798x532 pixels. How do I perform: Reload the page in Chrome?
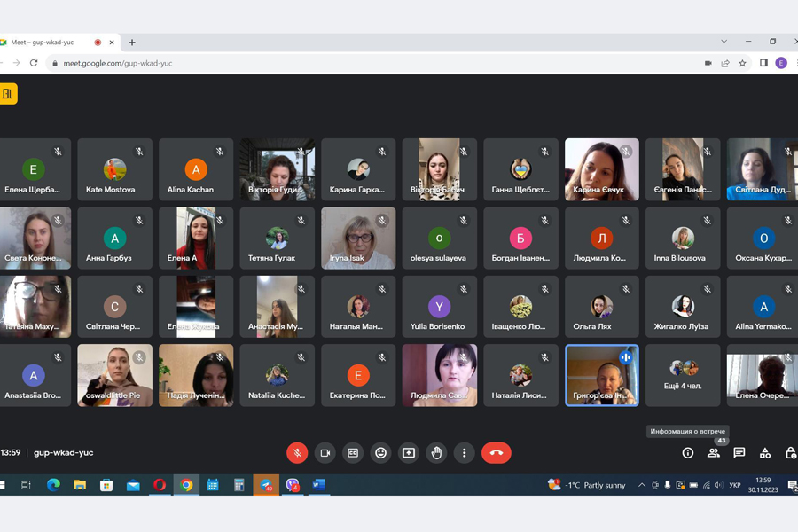click(34, 63)
